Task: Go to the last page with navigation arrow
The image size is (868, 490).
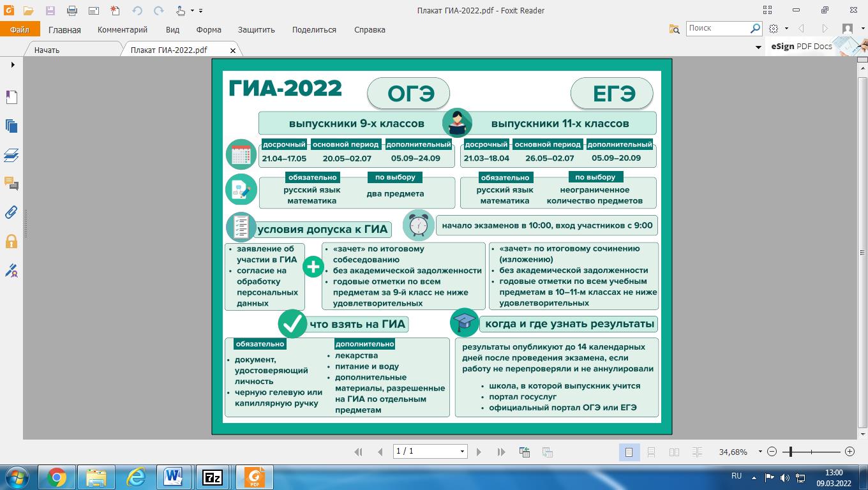Action: tap(501, 452)
